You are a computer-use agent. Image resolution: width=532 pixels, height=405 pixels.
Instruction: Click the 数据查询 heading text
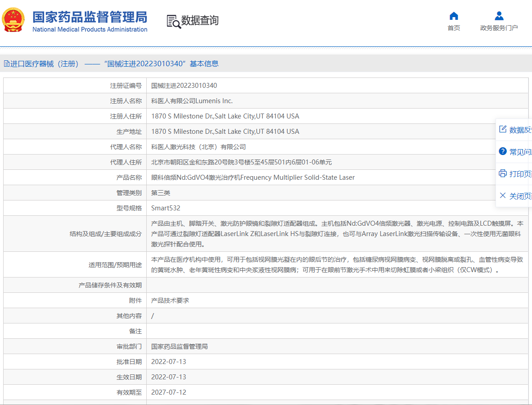point(200,20)
